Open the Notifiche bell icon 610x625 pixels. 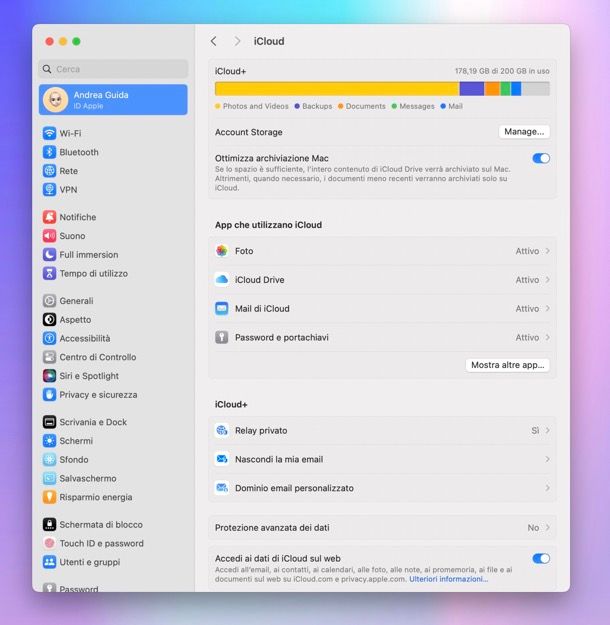(49, 217)
